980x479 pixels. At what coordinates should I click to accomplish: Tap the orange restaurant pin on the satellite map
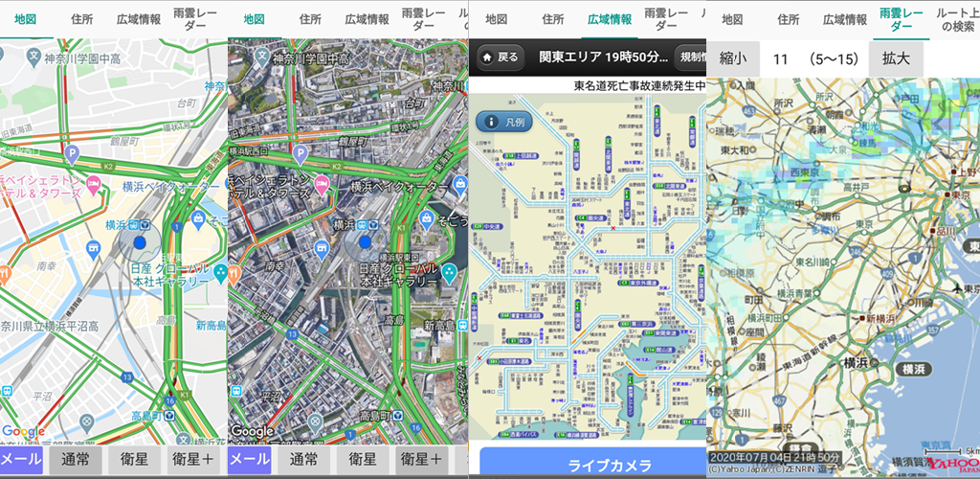click(234, 273)
